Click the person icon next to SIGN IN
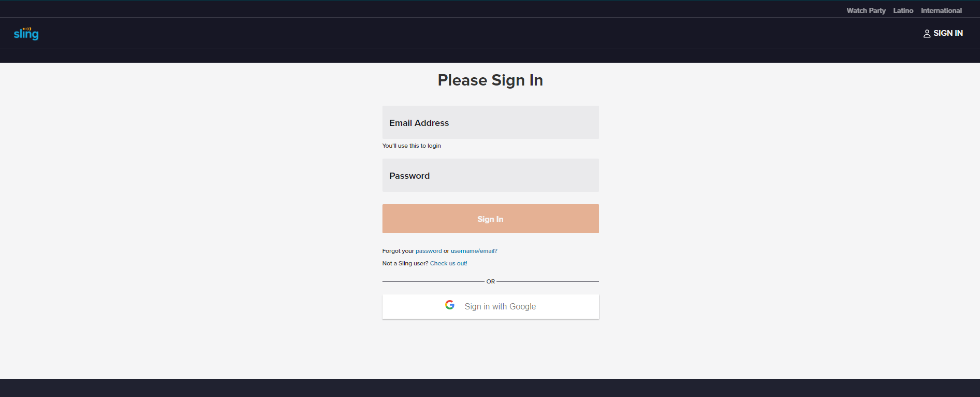Screen dimensions: 980x397 pos(927,33)
